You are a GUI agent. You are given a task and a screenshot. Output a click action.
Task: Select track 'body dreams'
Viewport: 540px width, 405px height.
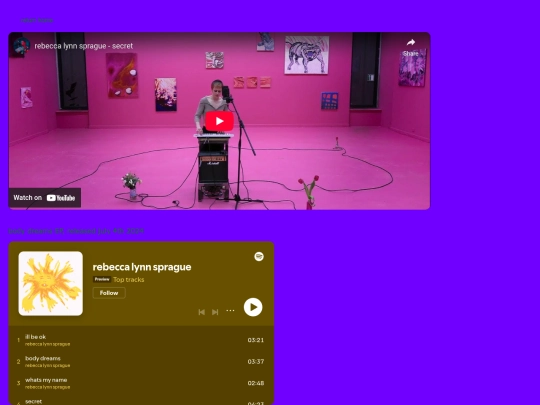141,361
